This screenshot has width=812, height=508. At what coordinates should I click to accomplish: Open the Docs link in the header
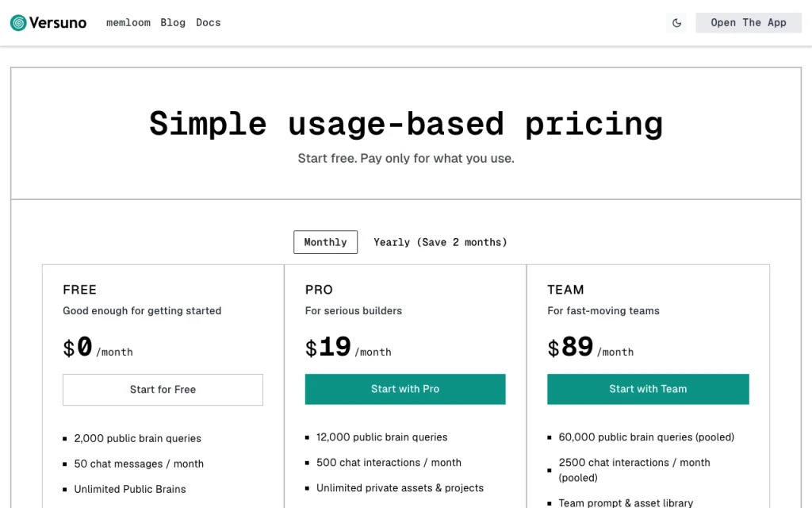pyautogui.click(x=209, y=23)
